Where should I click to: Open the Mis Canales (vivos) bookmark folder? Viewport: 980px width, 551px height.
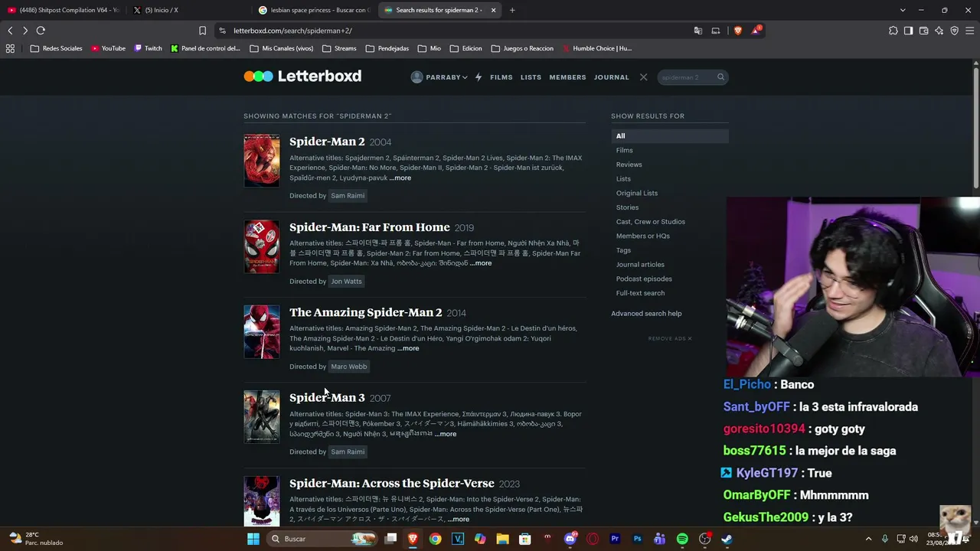pos(282,48)
